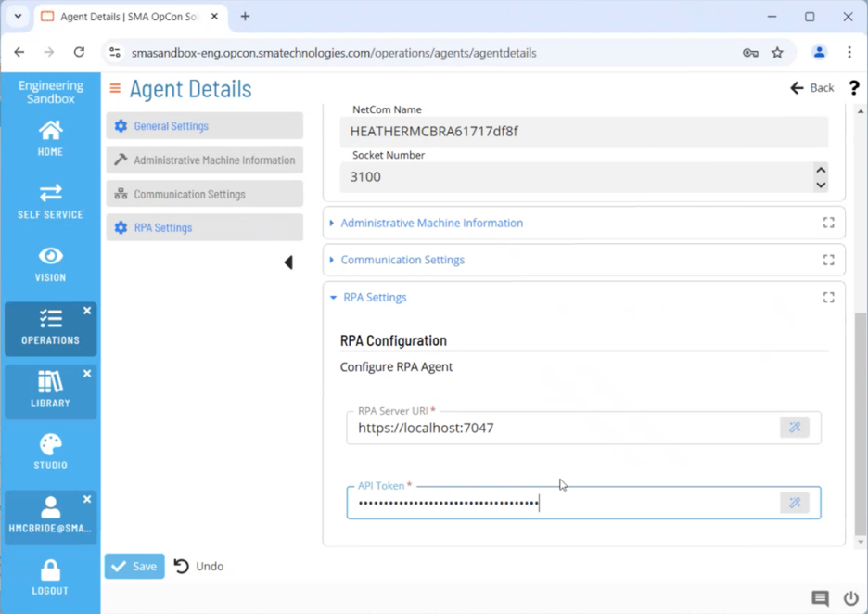Image resolution: width=868 pixels, height=614 pixels.
Task: Open the HMCBRIDE user profile tile
Action: tap(50, 518)
